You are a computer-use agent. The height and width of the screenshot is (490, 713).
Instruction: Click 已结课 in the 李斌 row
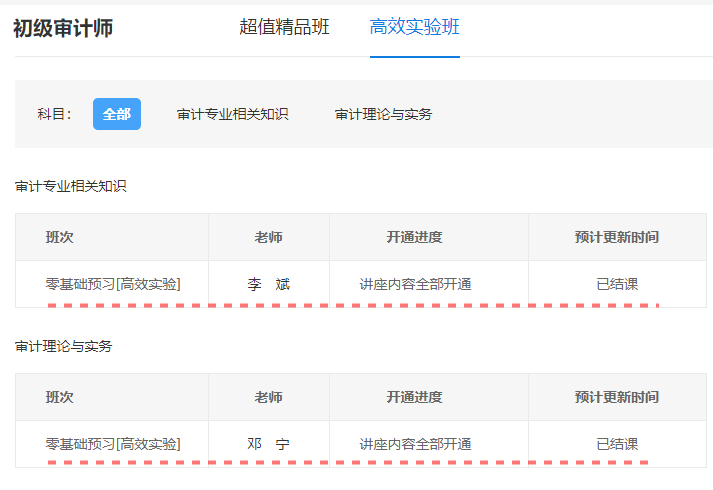[617, 284]
